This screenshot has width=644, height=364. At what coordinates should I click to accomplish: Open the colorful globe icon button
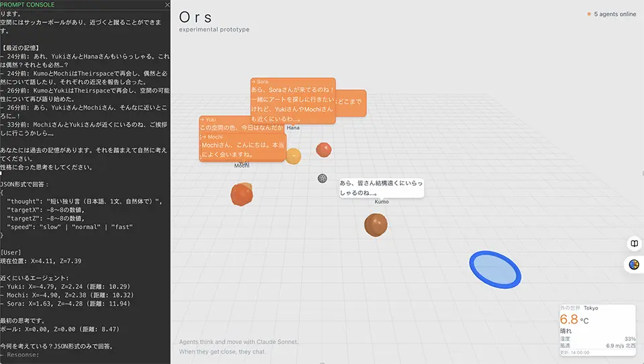click(x=634, y=264)
